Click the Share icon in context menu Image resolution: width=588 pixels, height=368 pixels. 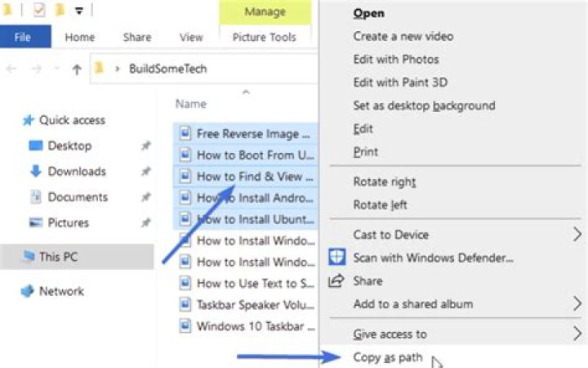point(336,280)
